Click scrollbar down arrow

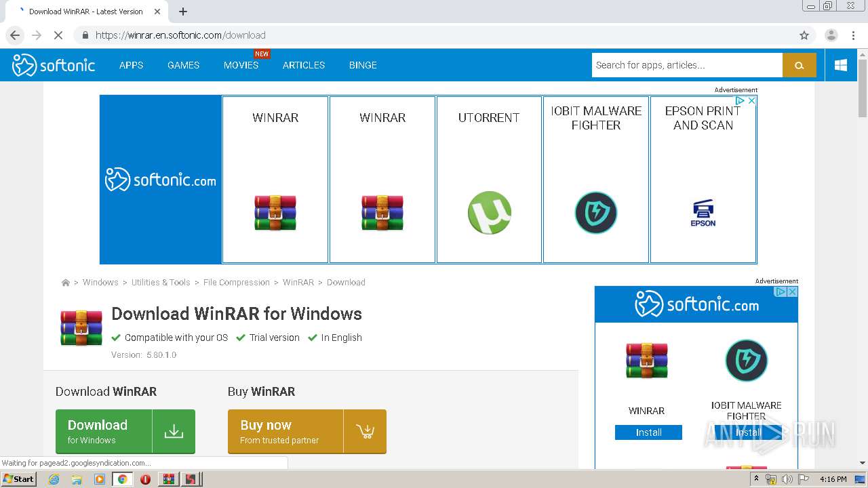pos(863,463)
